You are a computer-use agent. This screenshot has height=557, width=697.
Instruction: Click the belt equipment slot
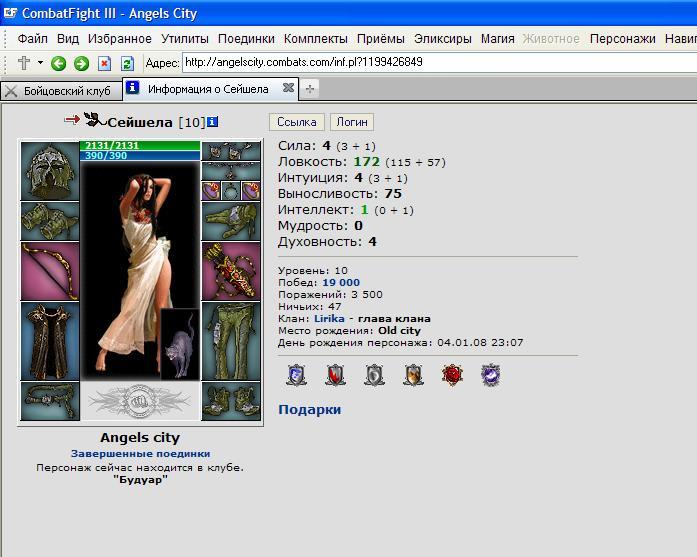click(x=50, y=401)
